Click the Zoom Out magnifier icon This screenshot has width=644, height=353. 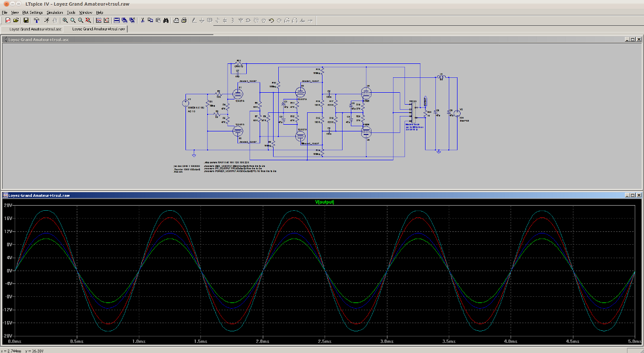coord(80,20)
